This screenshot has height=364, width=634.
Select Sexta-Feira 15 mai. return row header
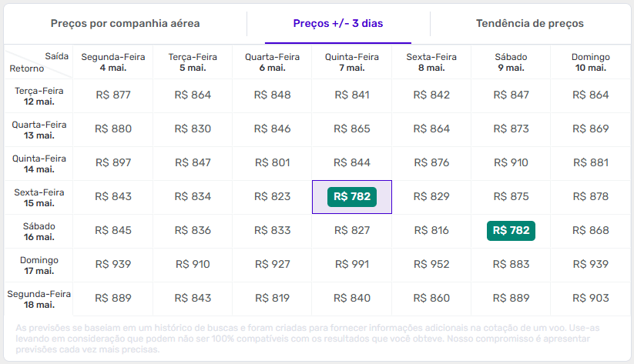(x=39, y=197)
